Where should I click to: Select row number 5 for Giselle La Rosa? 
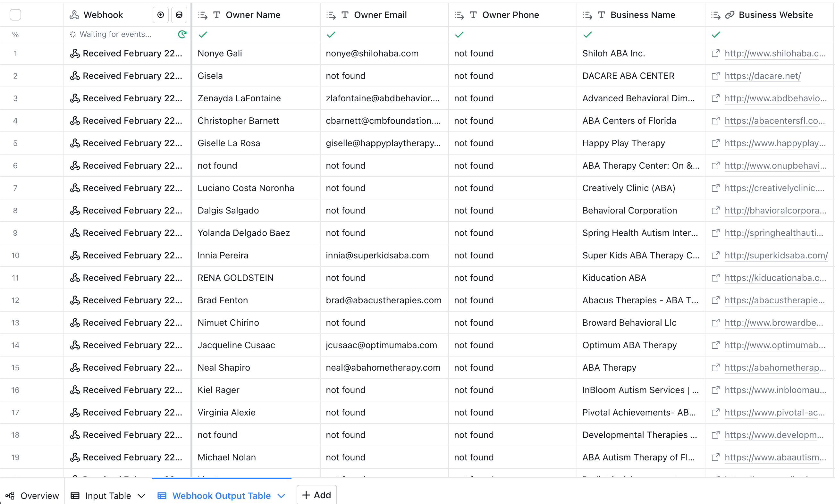[16, 143]
